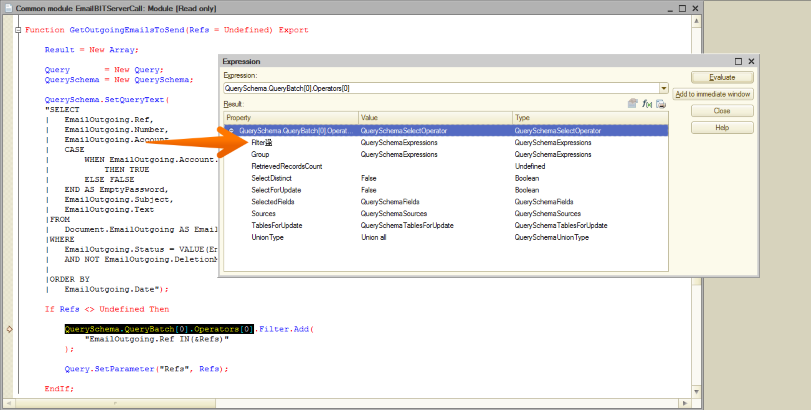
Task: Collapse the GetOutgoingEmailsToSend function block
Action: click(18, 30)
